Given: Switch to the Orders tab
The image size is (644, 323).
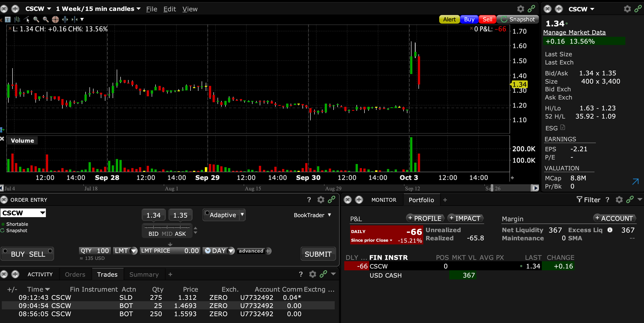Looking at the screenshot, I should coord(75,274).
